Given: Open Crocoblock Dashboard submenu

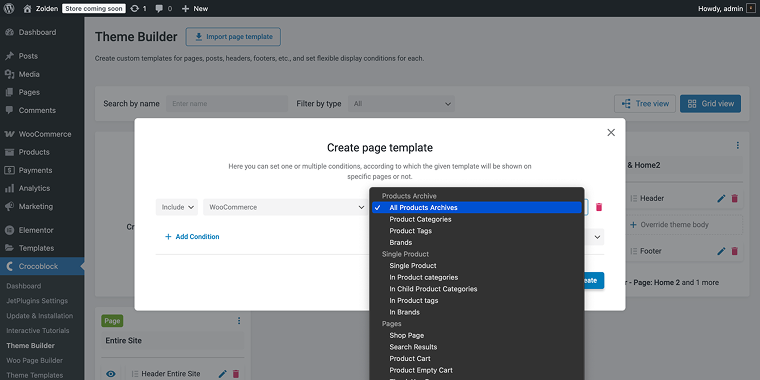Looking at the screenshot, I should (24, 286).
